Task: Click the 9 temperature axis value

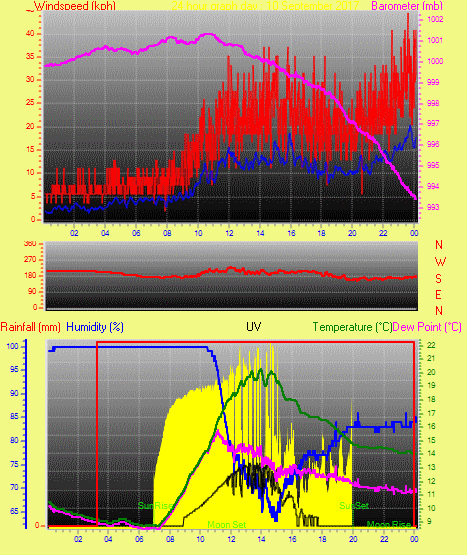Action: (x=429, y=521)
